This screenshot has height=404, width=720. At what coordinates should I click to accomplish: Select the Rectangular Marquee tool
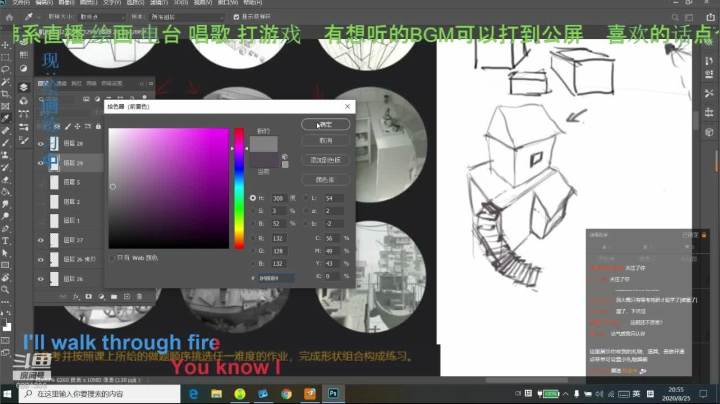click(x=6, y=57)
